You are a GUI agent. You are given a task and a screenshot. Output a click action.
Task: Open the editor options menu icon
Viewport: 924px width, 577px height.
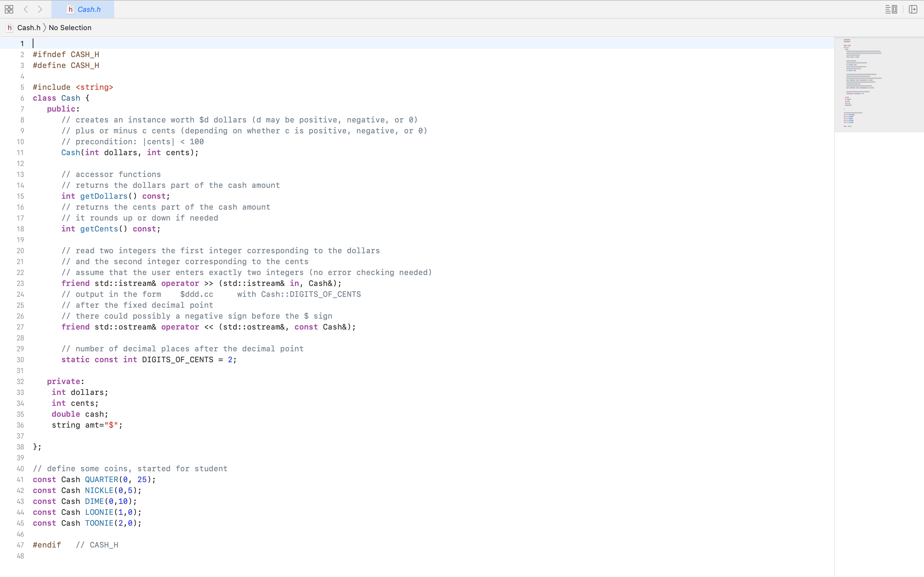tap(891, 9)
